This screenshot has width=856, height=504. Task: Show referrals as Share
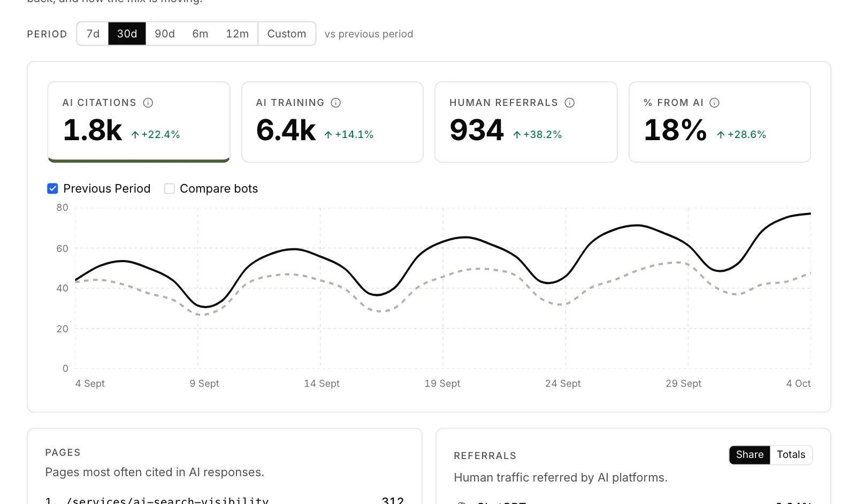pos(750,455)
